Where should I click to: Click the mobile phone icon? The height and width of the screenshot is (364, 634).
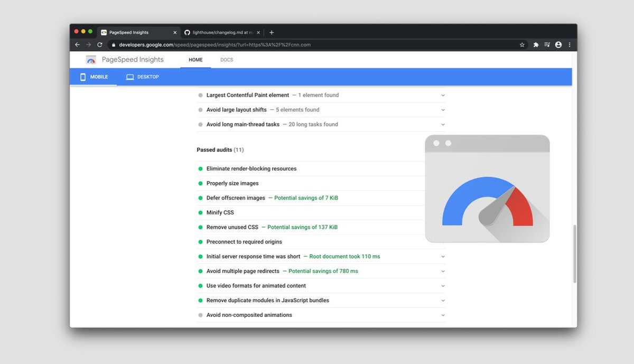83,77
